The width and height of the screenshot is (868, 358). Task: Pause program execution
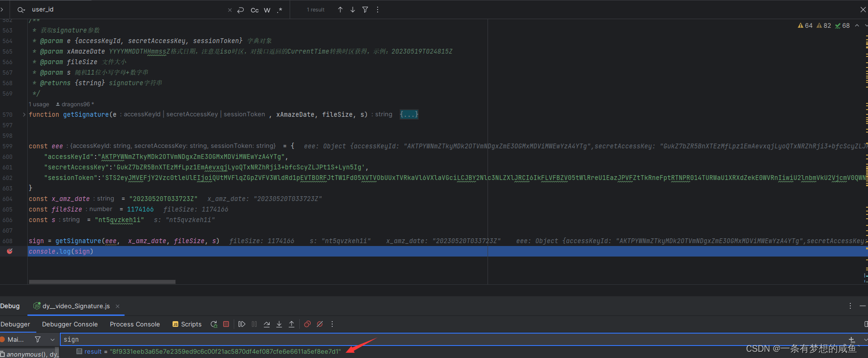click(x=254, y=324)
